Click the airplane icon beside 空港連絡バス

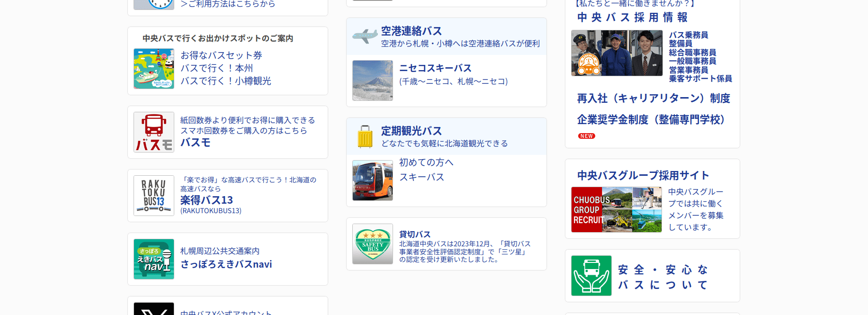tap(365, 36)
